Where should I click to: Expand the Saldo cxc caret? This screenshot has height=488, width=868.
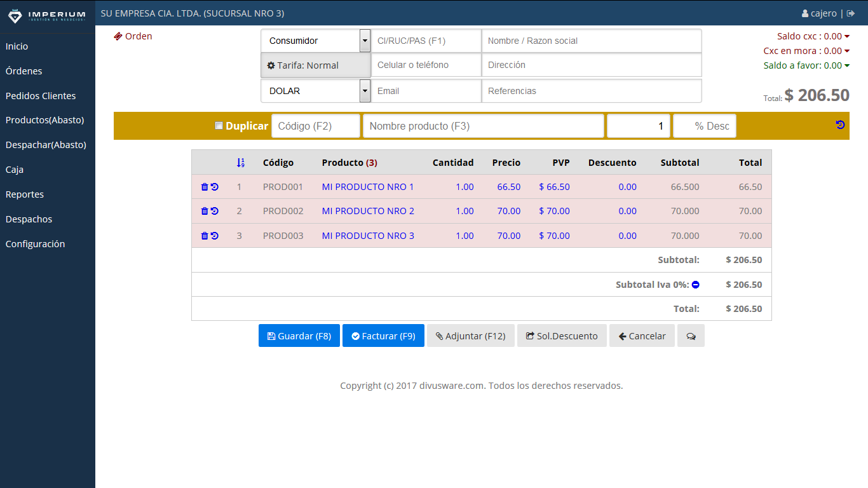click(x=847, y=36)
